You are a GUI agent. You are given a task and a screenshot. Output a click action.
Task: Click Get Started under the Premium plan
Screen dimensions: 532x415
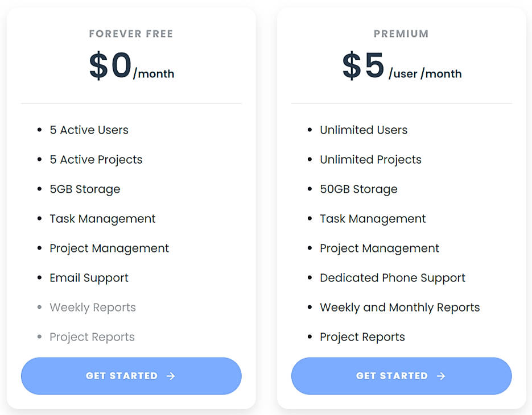coord(401,376)
